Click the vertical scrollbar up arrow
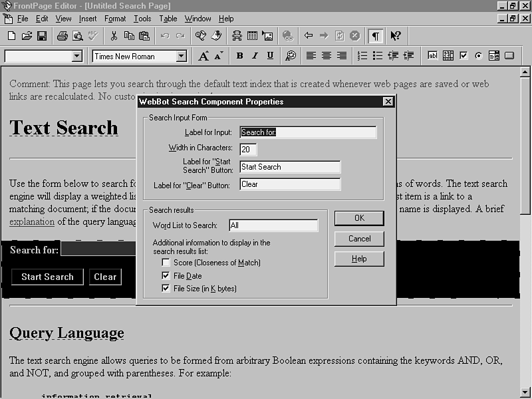Image resolution: width=532 pixels, height=399 pixels. tap(525, 72)
